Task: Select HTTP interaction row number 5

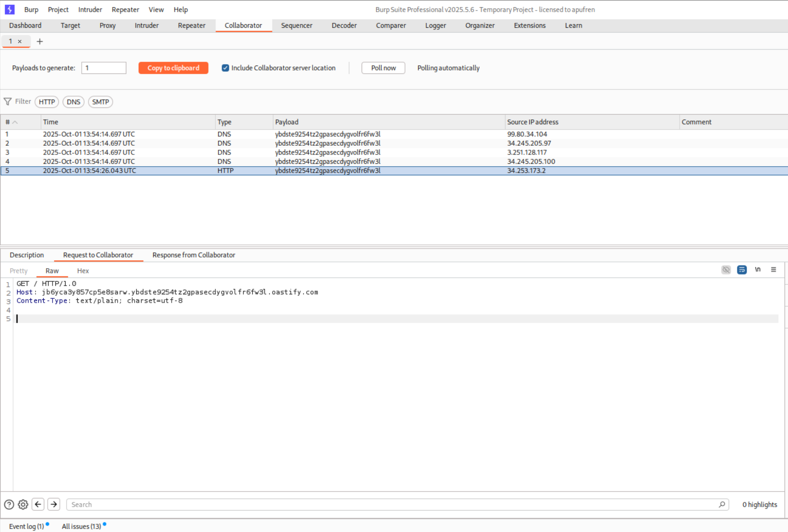Action: pos(194,171)
